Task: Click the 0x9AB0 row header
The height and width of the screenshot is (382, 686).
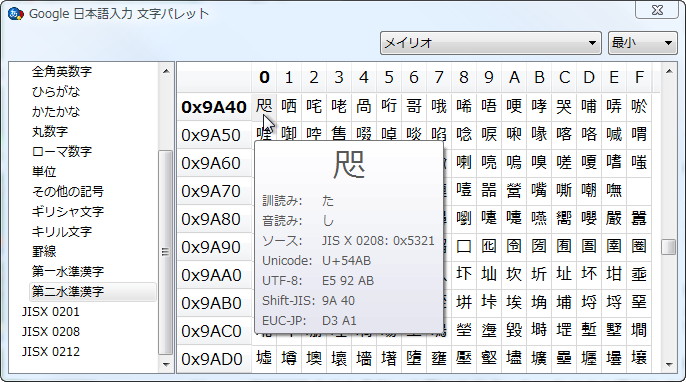Action: (x=214, y=303)
